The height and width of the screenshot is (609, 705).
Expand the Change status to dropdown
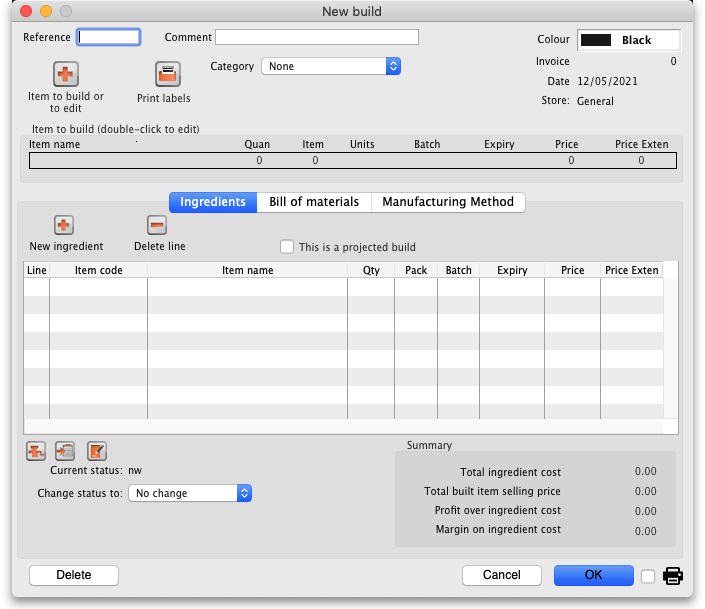point(190,493)
